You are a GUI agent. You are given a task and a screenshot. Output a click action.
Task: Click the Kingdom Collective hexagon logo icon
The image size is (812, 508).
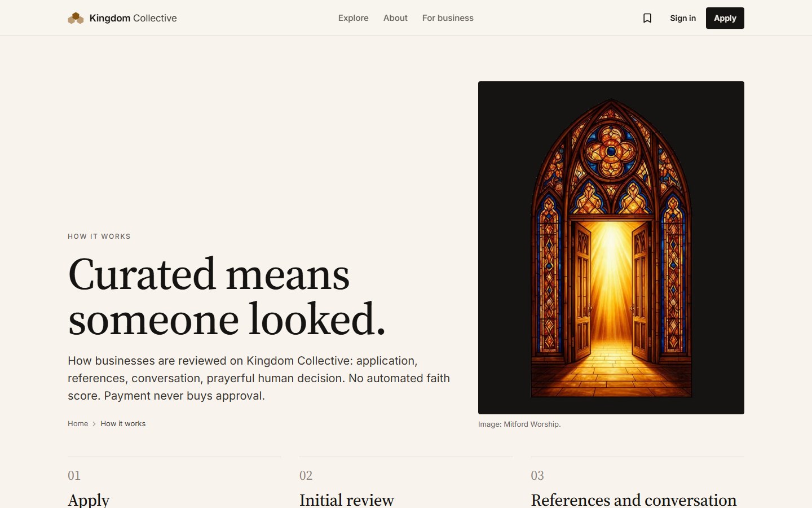pos(76,18)
